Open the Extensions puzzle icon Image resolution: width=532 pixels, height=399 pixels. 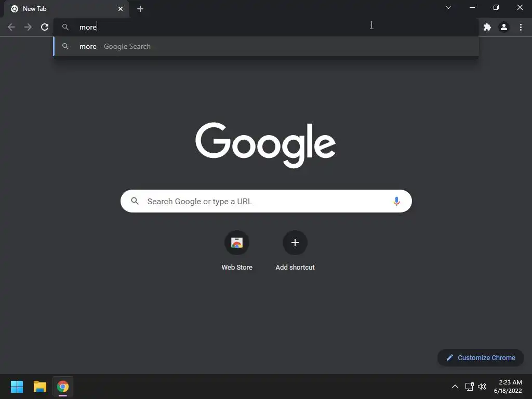point(487,27)
